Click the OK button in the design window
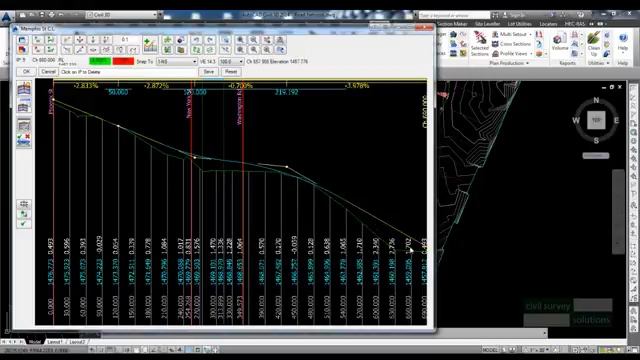Screen dimensions: 640x360 point(27,72)
